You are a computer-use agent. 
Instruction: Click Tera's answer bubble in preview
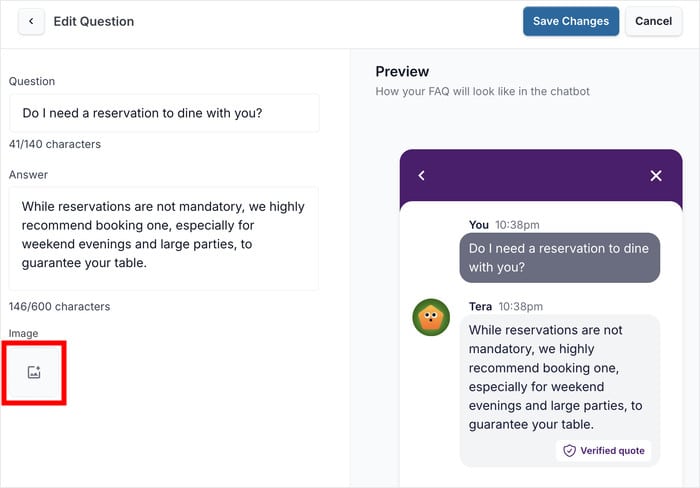560,391
